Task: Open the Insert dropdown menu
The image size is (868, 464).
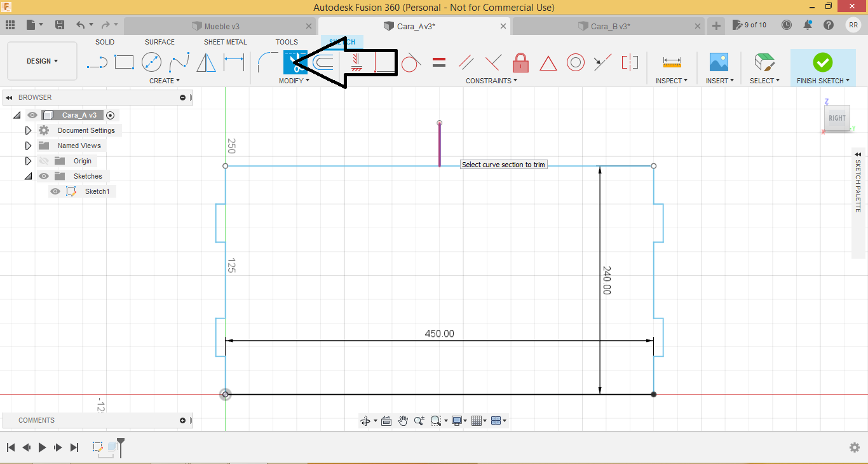Action: point(720,81)
